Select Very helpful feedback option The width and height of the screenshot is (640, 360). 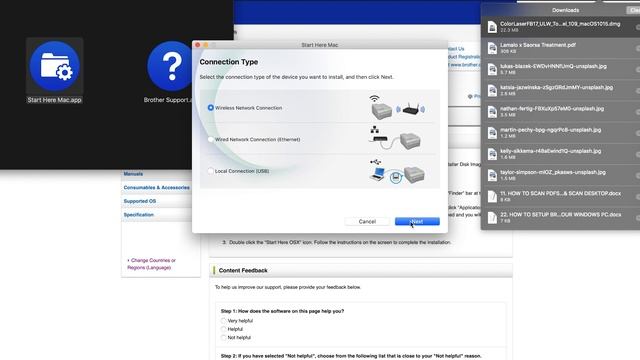tap(223, 321)
